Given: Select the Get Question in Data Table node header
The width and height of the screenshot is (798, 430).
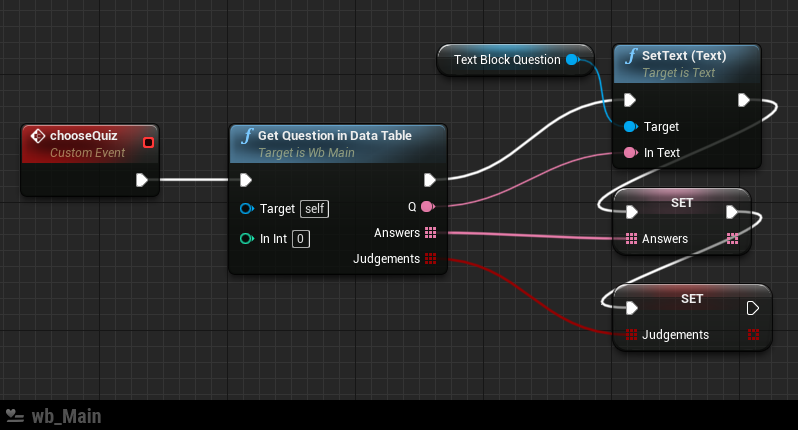Looking at the screenshot, I should (x=338, y=144).
